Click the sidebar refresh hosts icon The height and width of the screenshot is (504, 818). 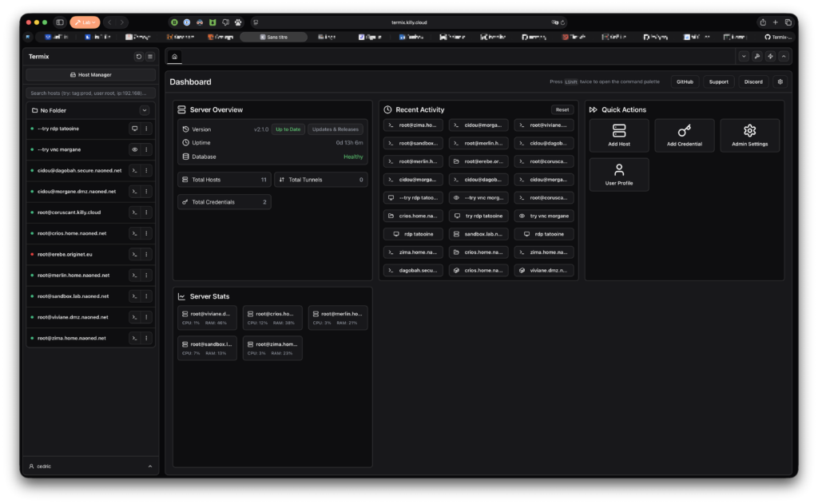tap(139, 57)
